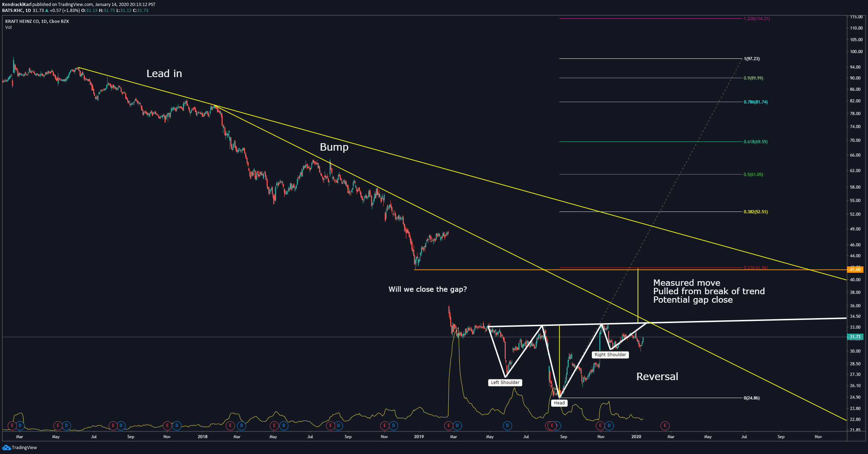868x454 pixels.
Task: Click the dividend D marker above Mar 2017
Action: [20, 425]
